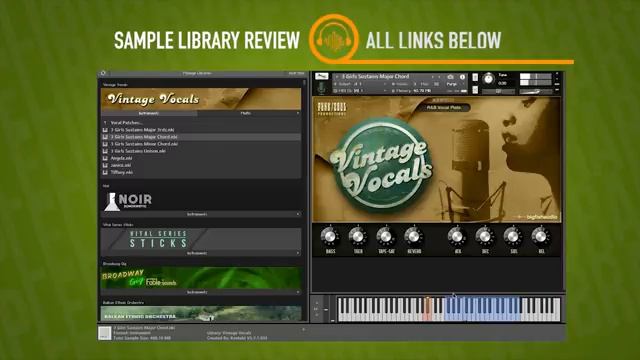Image resolution: width=640 pixels, height=360 pixels.
Task: Load the Janess.nki patch
Action: click(201, 165)
